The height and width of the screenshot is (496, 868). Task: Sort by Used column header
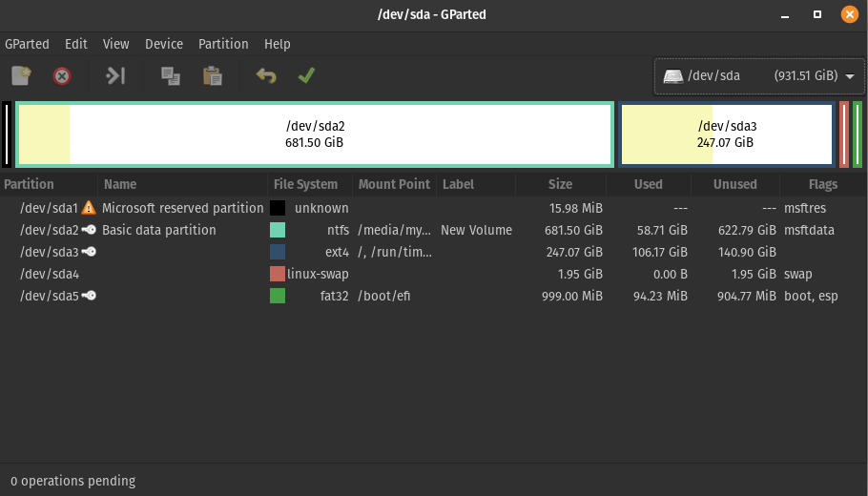649,184
